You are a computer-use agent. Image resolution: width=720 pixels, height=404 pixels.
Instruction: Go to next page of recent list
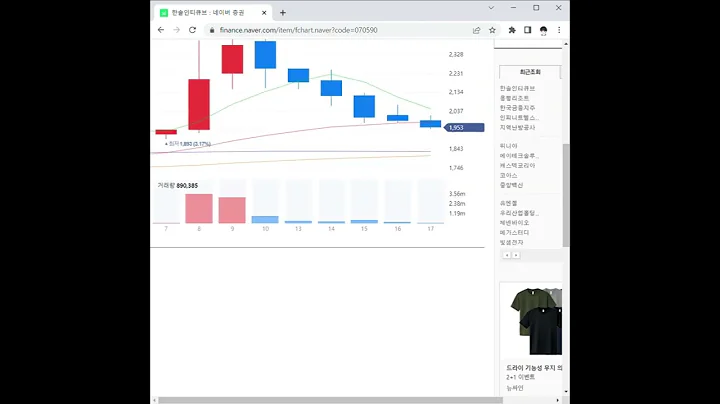point(516,255)
